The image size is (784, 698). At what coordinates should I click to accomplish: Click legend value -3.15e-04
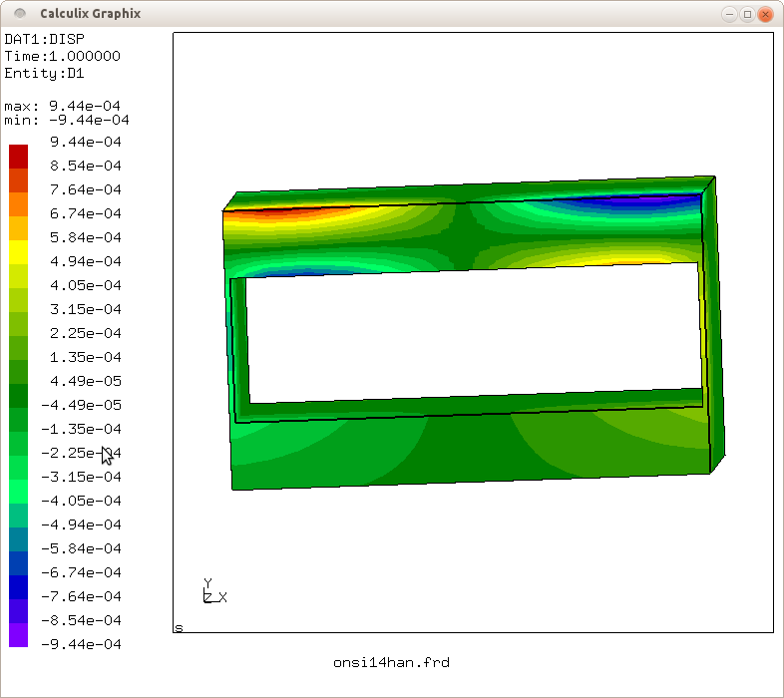click(81, 477)
